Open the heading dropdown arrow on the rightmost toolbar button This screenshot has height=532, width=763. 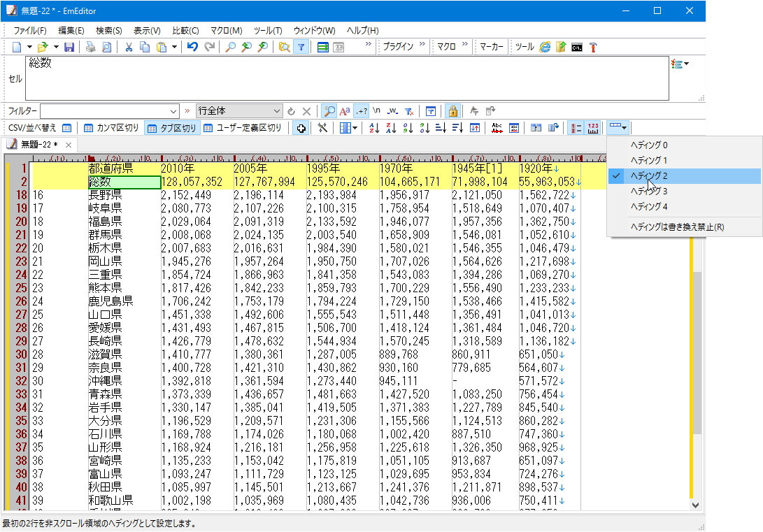pos(622,127)
